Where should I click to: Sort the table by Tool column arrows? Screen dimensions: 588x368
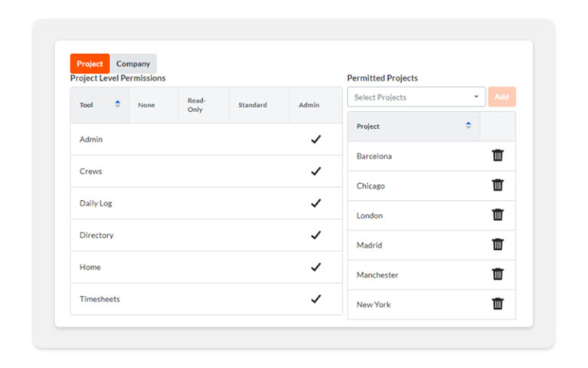coord(117,104)
